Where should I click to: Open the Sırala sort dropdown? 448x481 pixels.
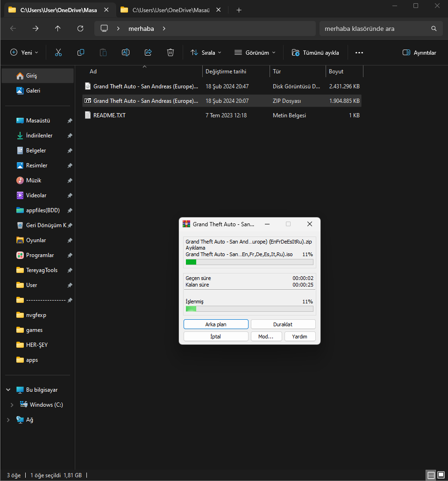(206, 53)
